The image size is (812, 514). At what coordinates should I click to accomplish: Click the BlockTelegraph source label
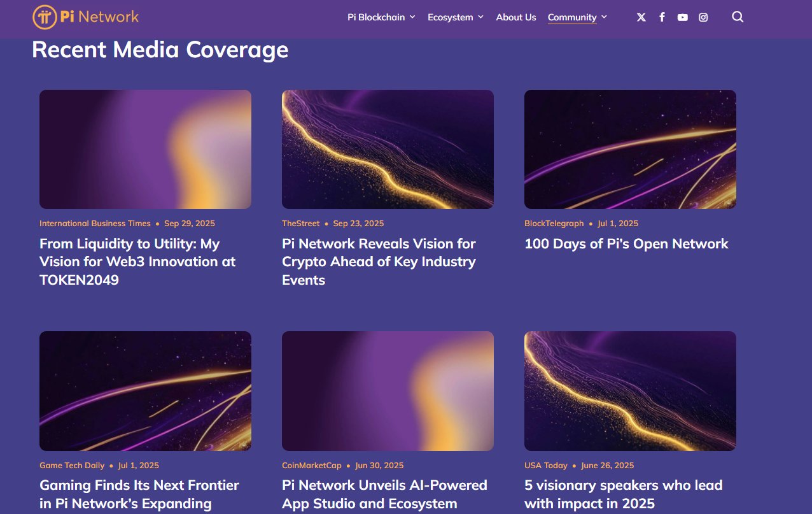coord(554,224)
